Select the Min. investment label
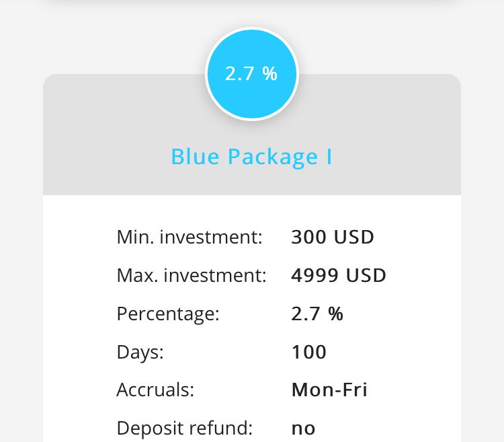 (189, 237)
